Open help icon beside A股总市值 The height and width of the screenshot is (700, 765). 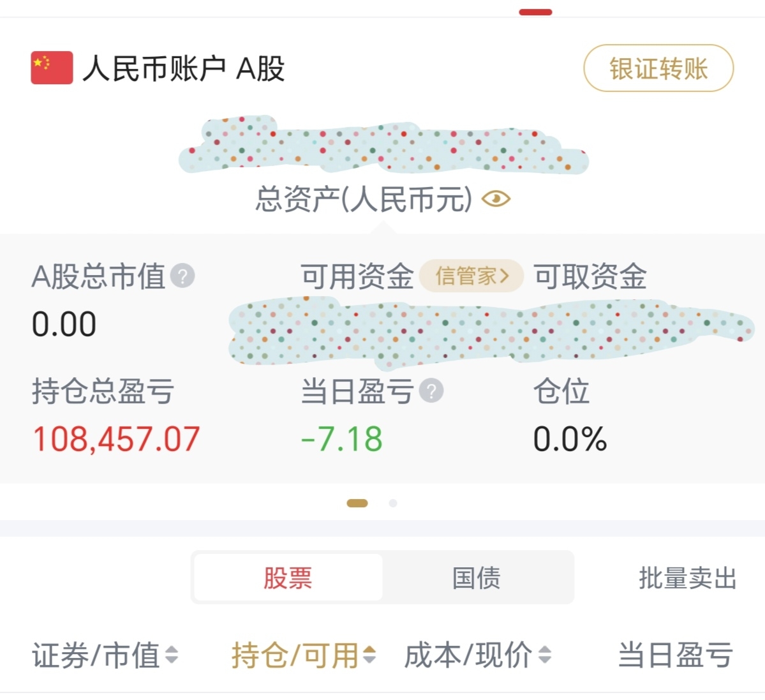tap(182, 276)
